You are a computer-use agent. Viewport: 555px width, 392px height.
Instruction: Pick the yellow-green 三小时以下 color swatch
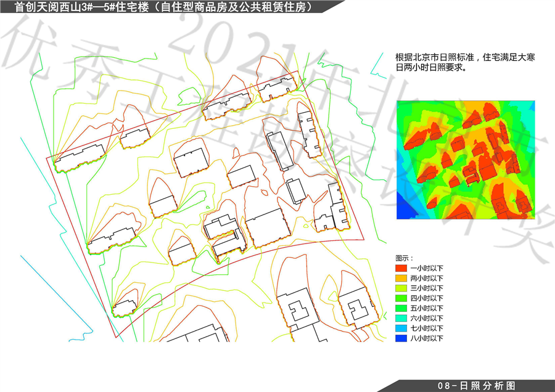400,288
